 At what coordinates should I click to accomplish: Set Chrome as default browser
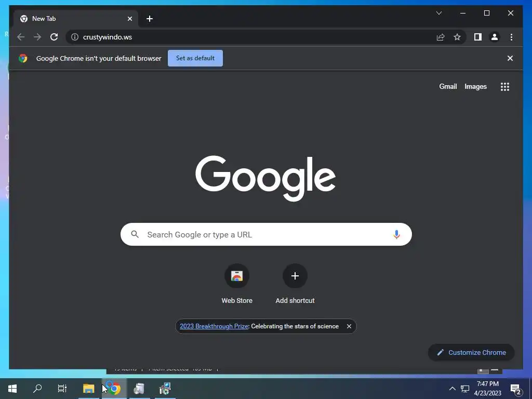[195, 58]
